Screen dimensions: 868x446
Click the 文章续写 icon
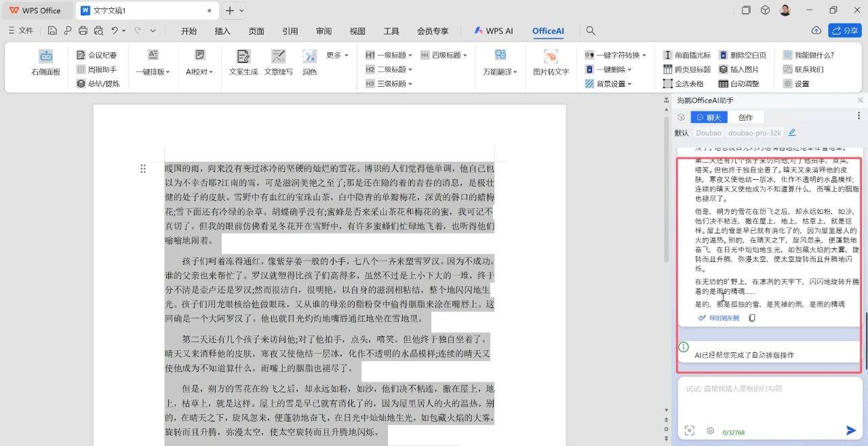(x=278, y=57)
